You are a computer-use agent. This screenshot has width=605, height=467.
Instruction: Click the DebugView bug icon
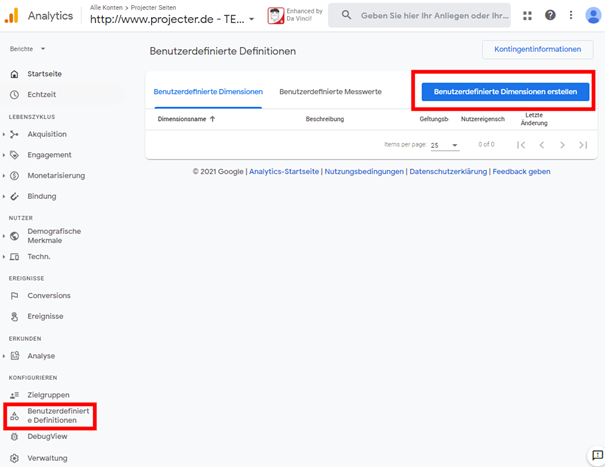[14, 437]
